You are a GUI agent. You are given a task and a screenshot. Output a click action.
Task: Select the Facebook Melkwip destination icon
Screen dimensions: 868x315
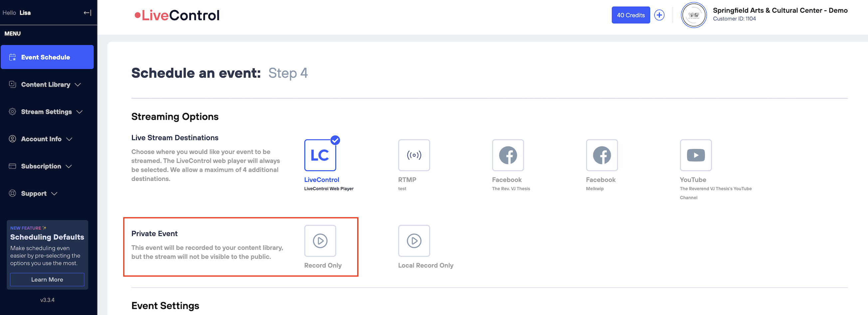[x=601, y=155]
